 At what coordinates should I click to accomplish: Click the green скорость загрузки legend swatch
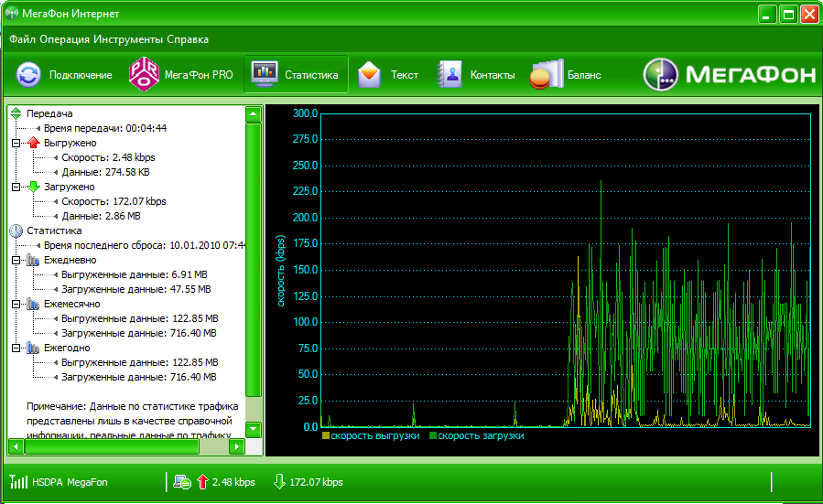click(x=433, y=435)
